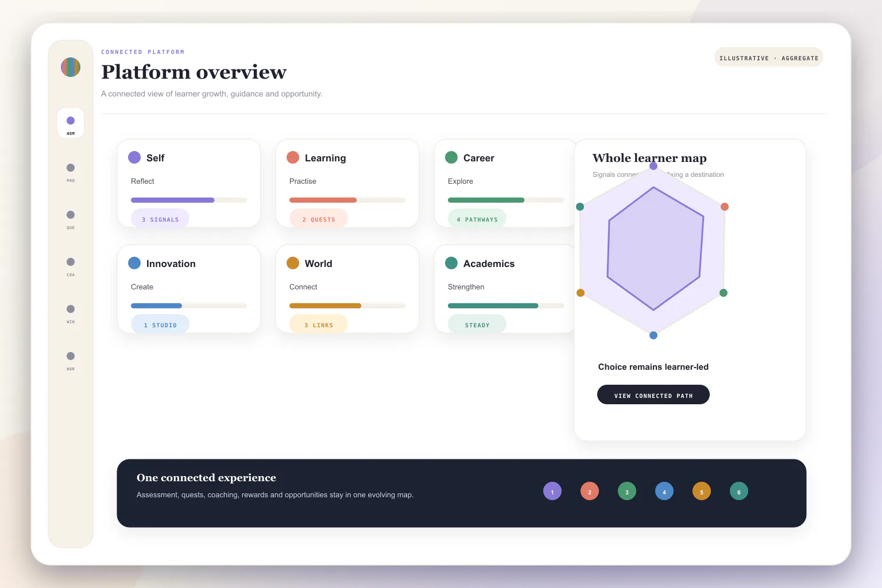Screen dimensions: 882x588
Task: Select step 2 red circle in banner
Action: click(590, 491)
